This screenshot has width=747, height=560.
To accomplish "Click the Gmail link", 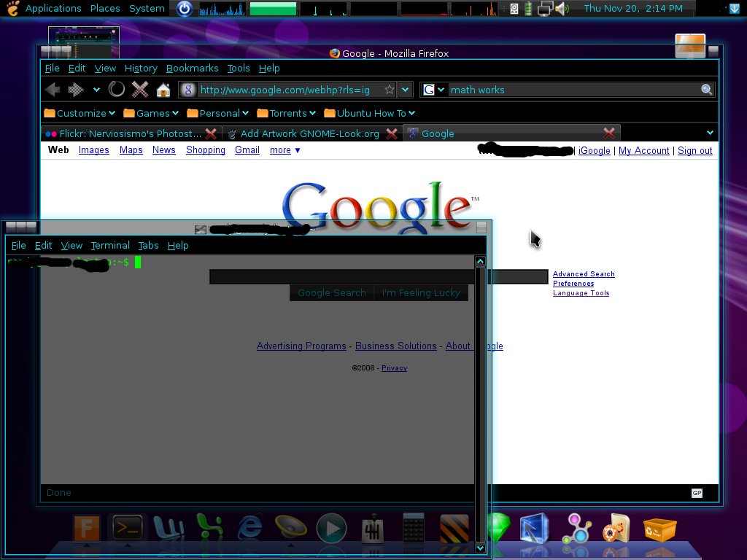I will [247, 150].
